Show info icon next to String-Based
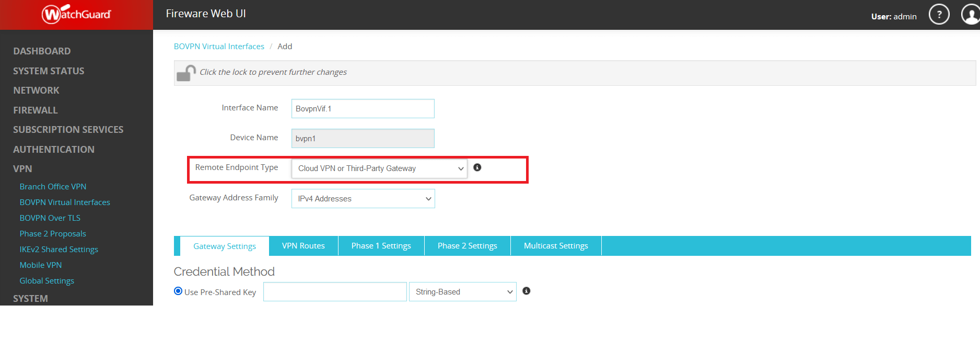Image resolution: width=980 pixels, height=339 pixels. pyautogui.click(x=526, y=291)
